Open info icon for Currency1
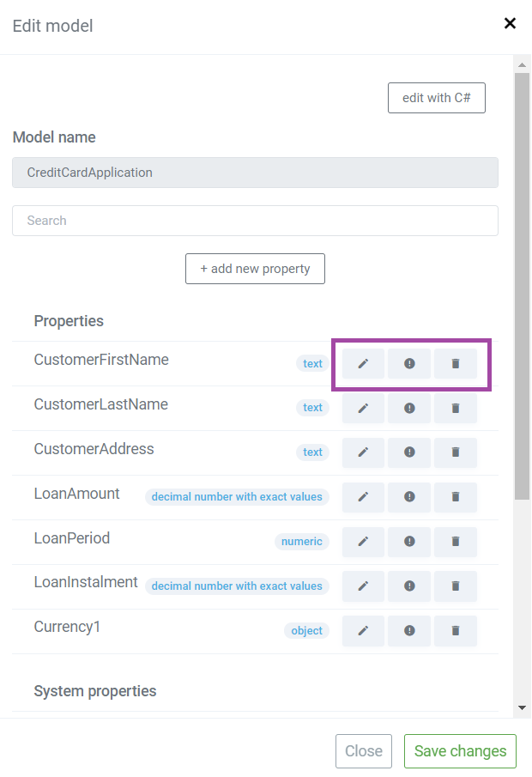532x777 pixels. pos(409,630)
